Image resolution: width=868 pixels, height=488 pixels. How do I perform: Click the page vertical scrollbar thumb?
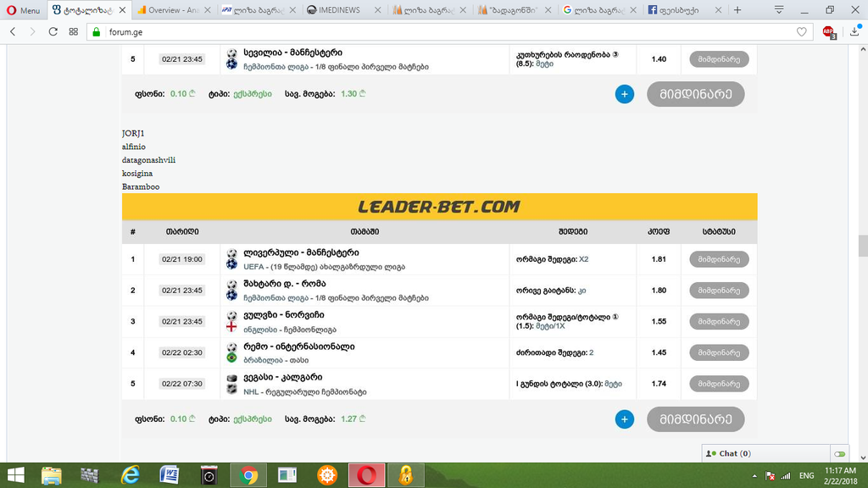tap(863, 246)
